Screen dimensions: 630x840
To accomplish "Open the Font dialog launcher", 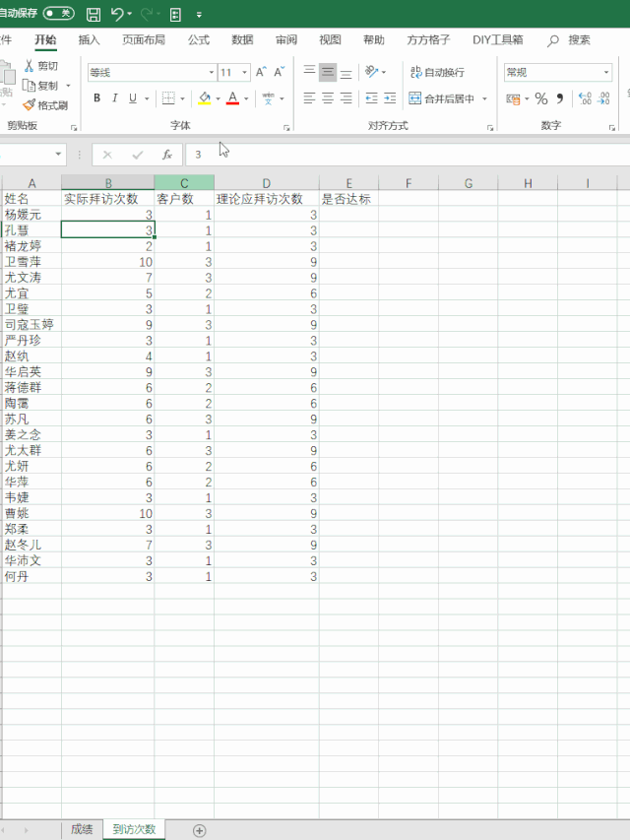I will [286, 127].
